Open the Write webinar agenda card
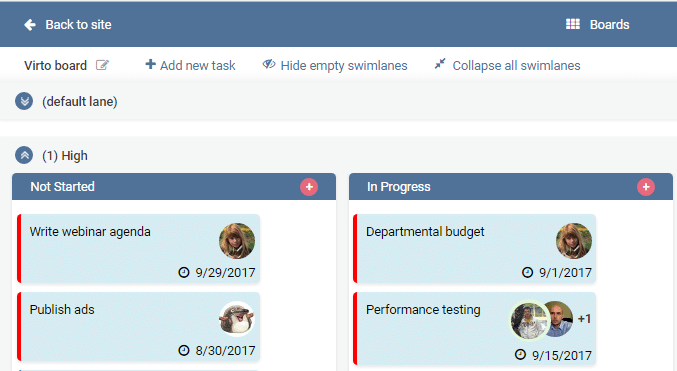 point(139,249)
